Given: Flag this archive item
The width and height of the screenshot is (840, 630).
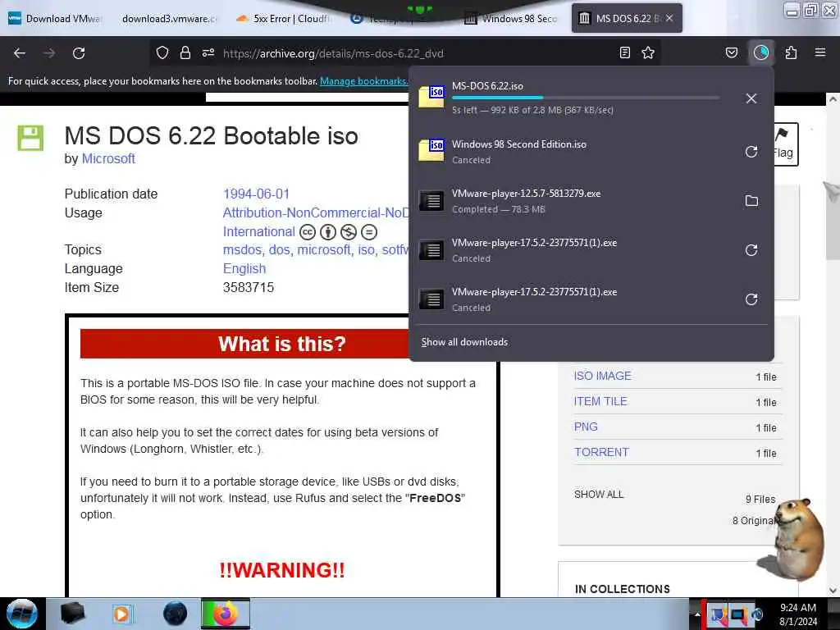Looking at the screenshot, I should pyautogui.click(x=785, y=144).
